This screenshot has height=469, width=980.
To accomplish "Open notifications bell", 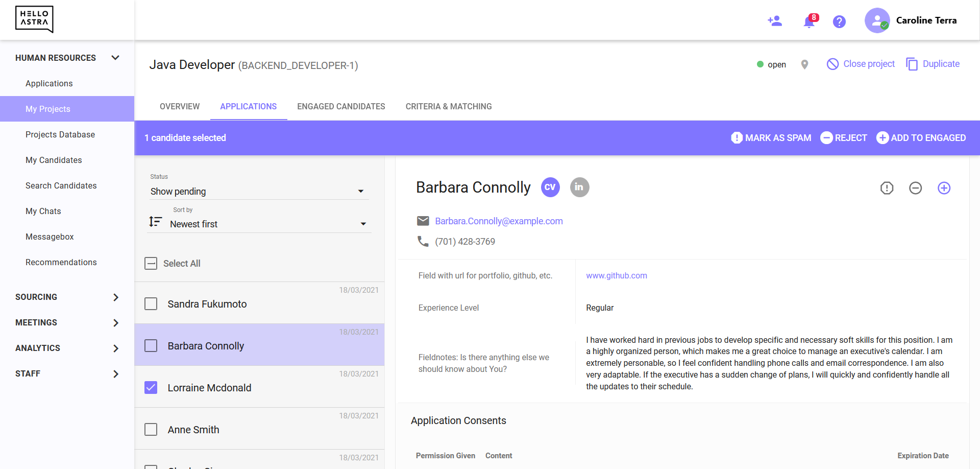I will (x=808, y=22).
